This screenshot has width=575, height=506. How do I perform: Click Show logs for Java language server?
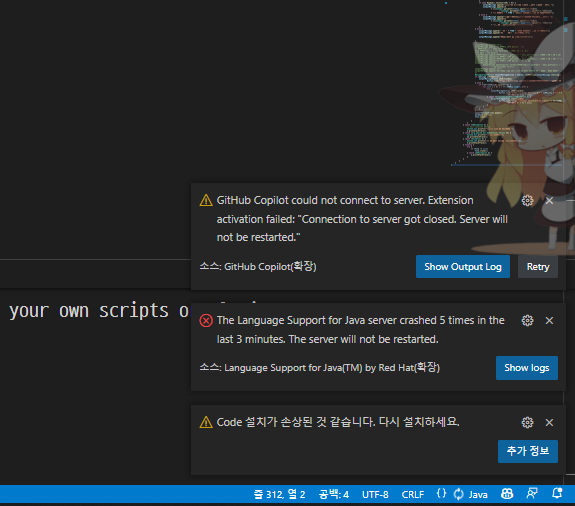(527, 368)
